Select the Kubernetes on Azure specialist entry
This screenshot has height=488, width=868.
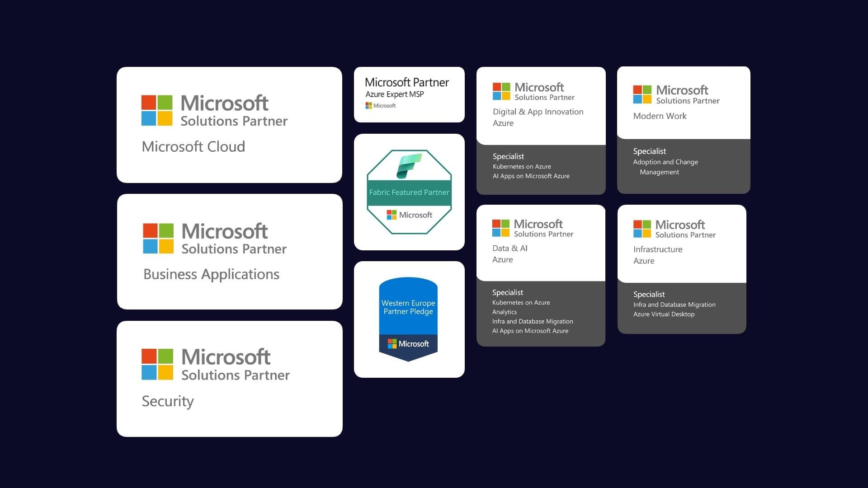(522, 166)
